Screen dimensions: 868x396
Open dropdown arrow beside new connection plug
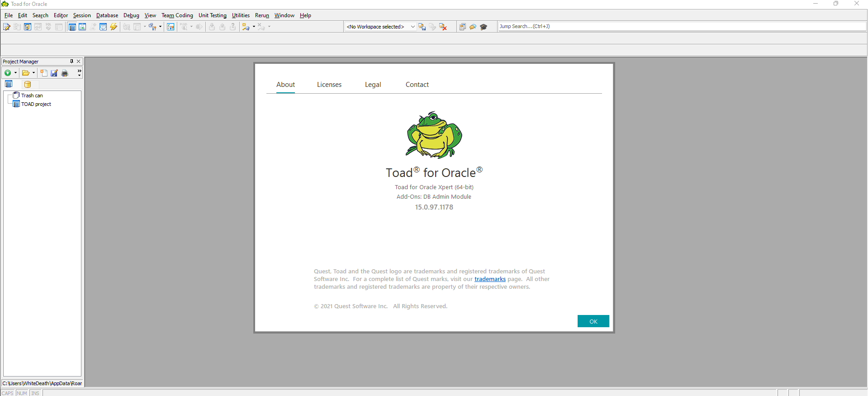tap(254, 27)
